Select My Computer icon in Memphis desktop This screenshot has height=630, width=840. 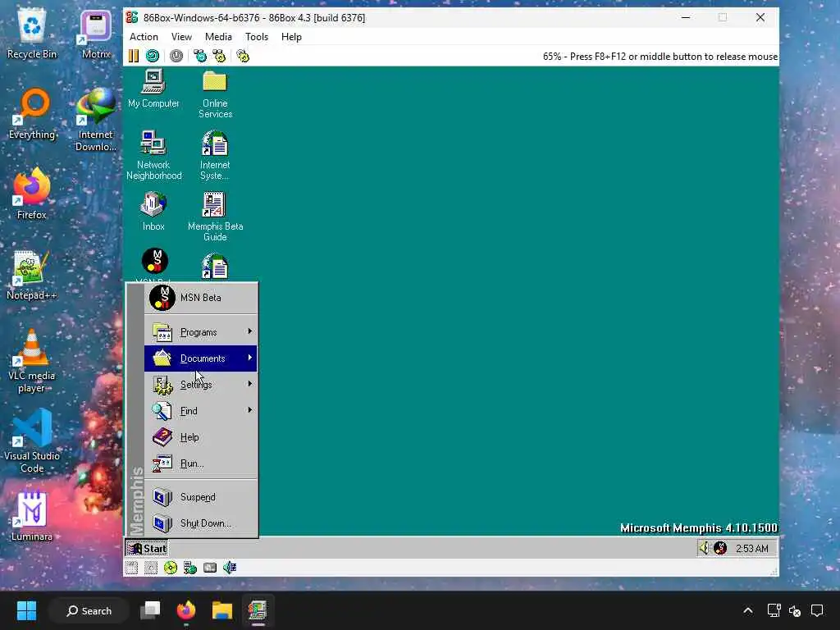click(x=153, y=89)
